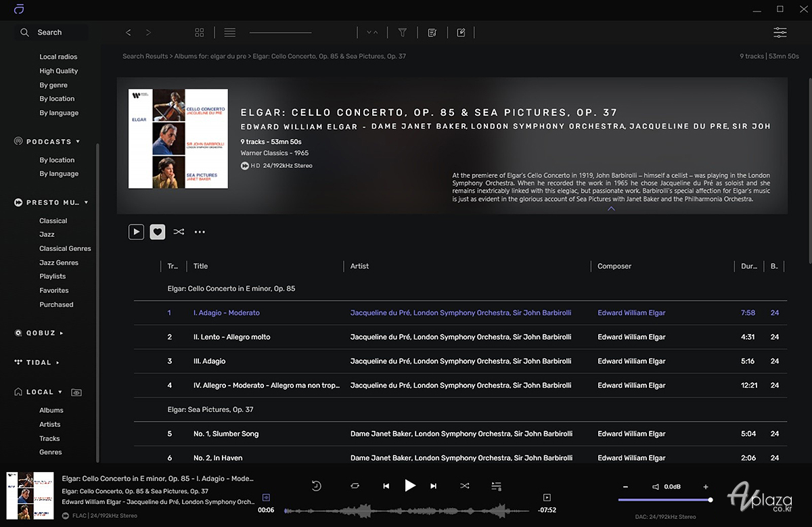Screen dimensions: 812x527
Task: Click the Qobuz logo icon in sidebar
Action: coord(18,333)
